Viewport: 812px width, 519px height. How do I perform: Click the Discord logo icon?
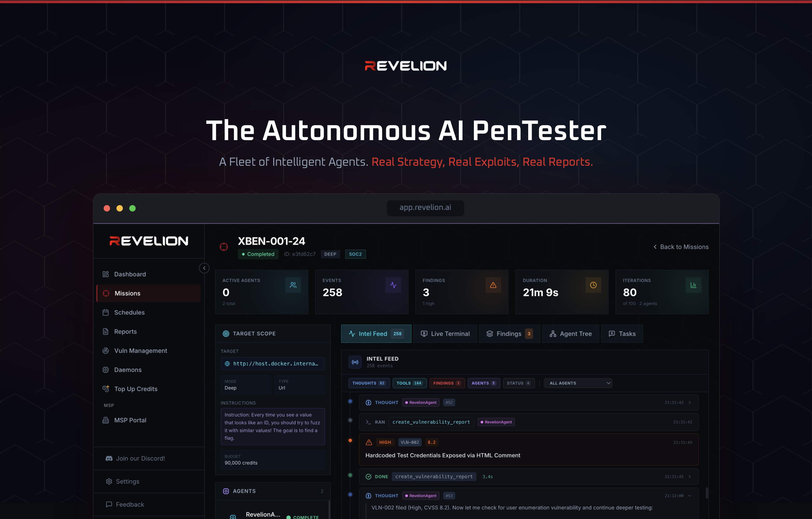tap(109, 458)
